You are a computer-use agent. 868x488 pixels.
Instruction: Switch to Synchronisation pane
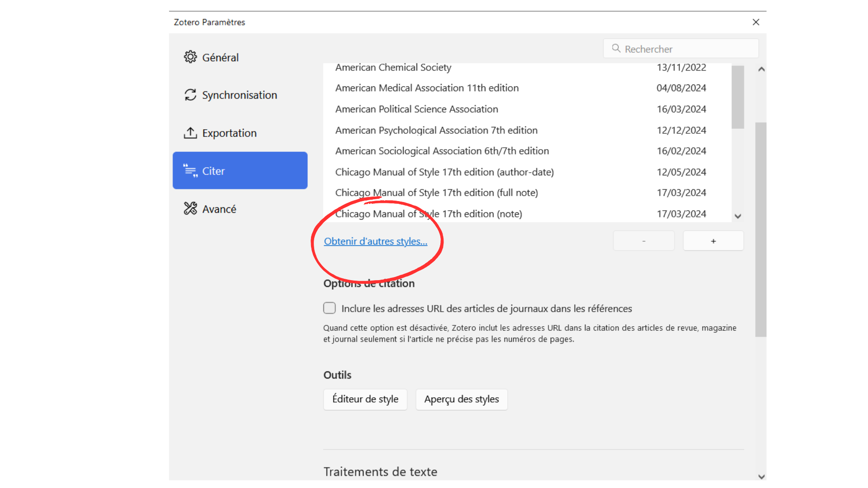coord(240,95)
